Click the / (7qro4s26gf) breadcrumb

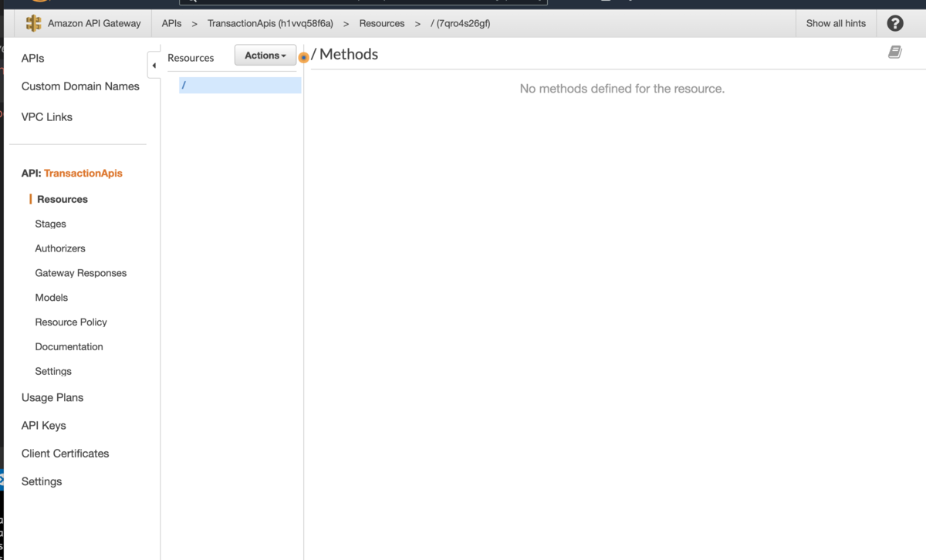[x=461, y=23]
